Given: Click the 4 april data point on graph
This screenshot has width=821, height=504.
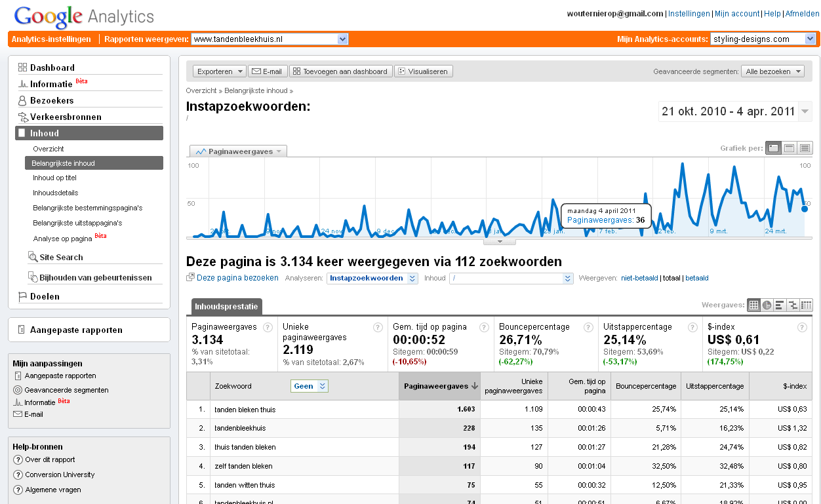Looking at the screenshot, I should click(805, 208).
